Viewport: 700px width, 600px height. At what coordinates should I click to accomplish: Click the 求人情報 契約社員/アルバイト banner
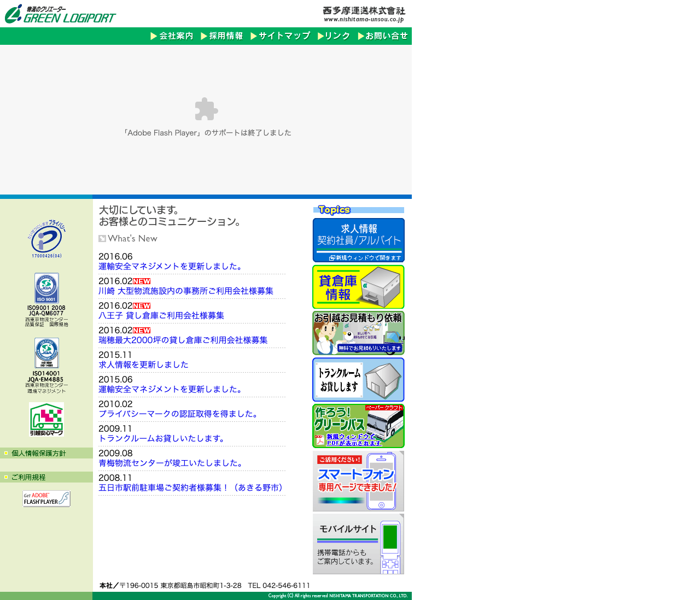coord(358,240)
